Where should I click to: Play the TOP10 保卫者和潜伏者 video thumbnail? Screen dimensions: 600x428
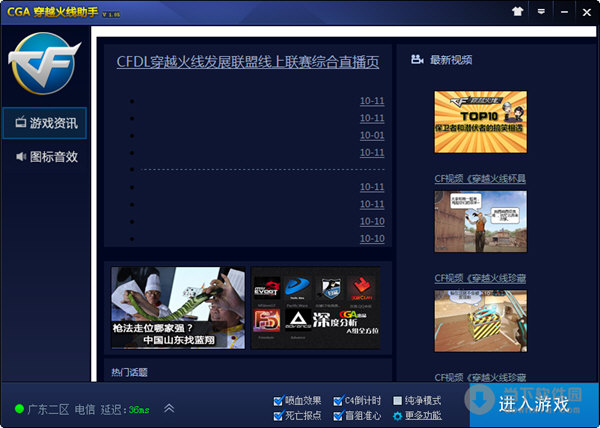pyautogui.click(x=480, y=122)
